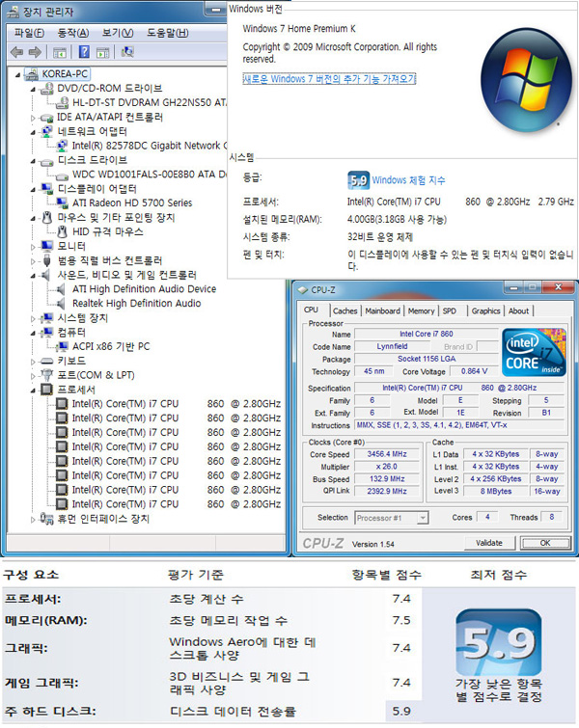This screenshot has width=579, height=728.
Task: Click the 5.9 Windows experience index badge
Action: point(358,180)
